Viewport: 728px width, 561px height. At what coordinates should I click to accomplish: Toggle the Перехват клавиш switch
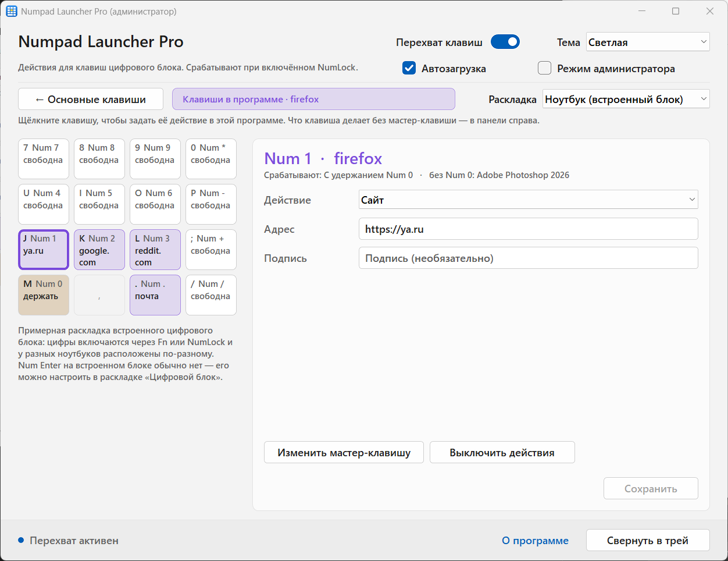coord(505,42)
